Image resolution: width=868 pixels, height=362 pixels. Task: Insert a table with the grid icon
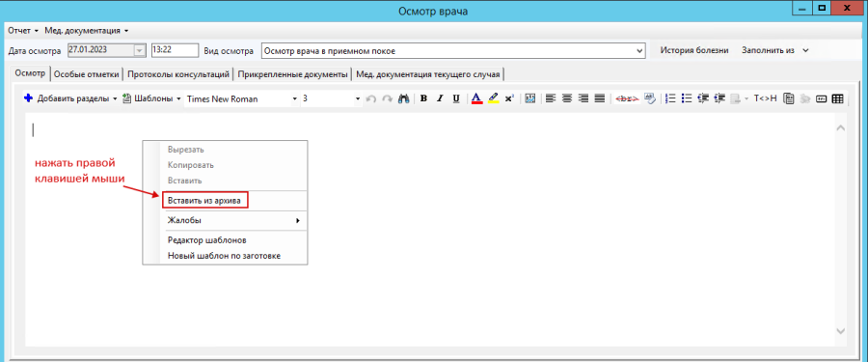837,99
